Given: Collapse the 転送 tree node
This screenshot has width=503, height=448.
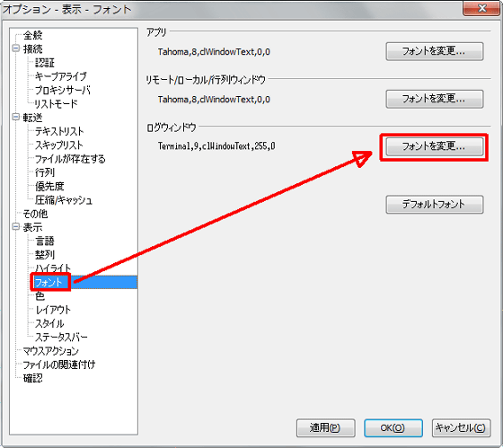Looking at the screenshot, I should [x=16, y=117].
